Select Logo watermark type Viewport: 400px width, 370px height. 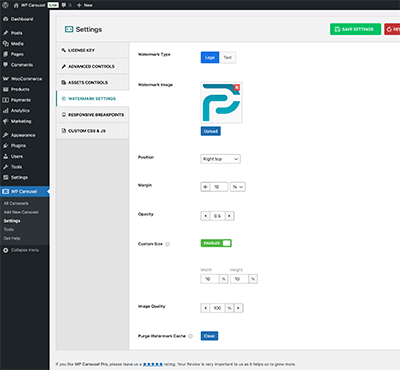210,57
